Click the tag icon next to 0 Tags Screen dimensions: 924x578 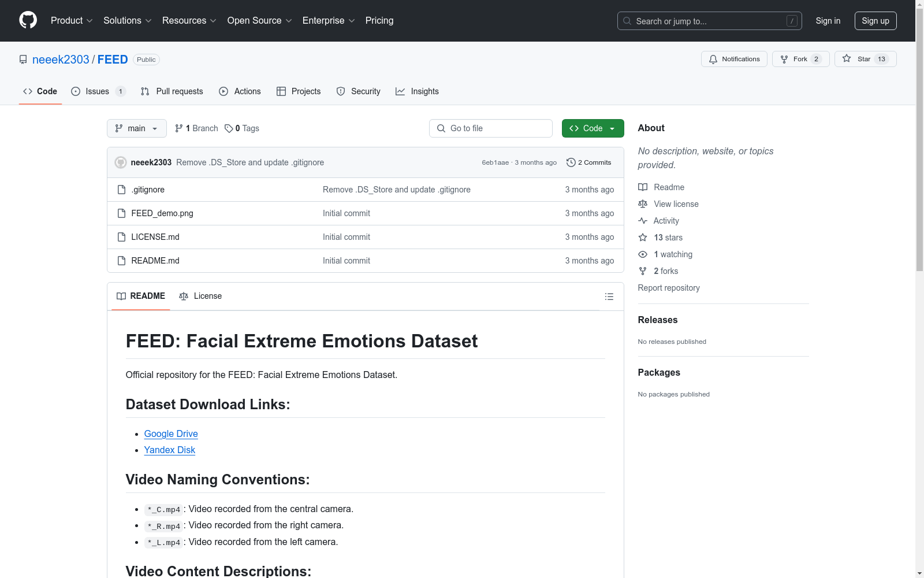tap(229, 128)
